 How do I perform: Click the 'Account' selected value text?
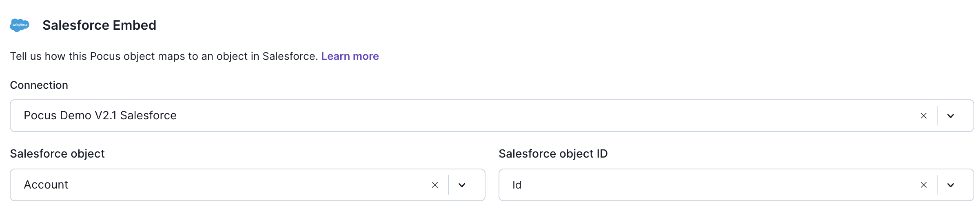tap(46, 185)
